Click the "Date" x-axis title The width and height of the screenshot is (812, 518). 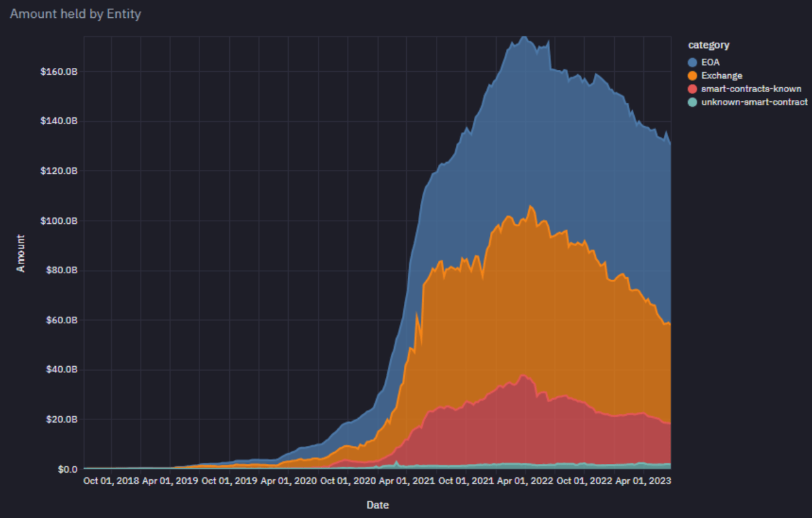[x=377, y=505]
